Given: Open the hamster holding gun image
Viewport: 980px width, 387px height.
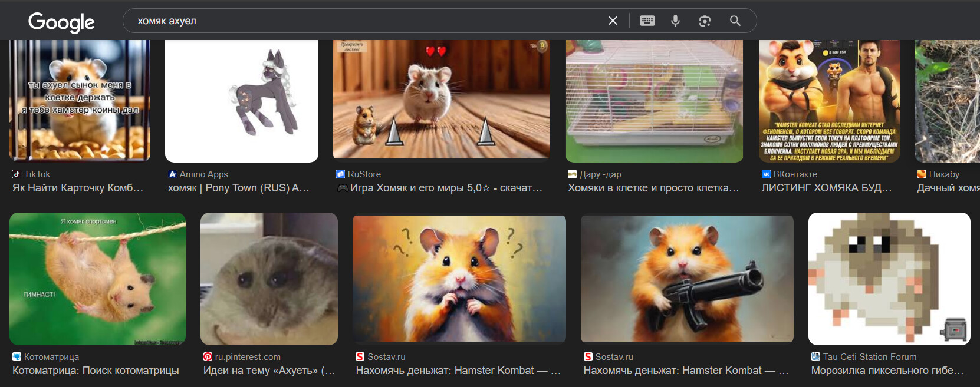Looking at the screenshot, I should pos(687,279).
